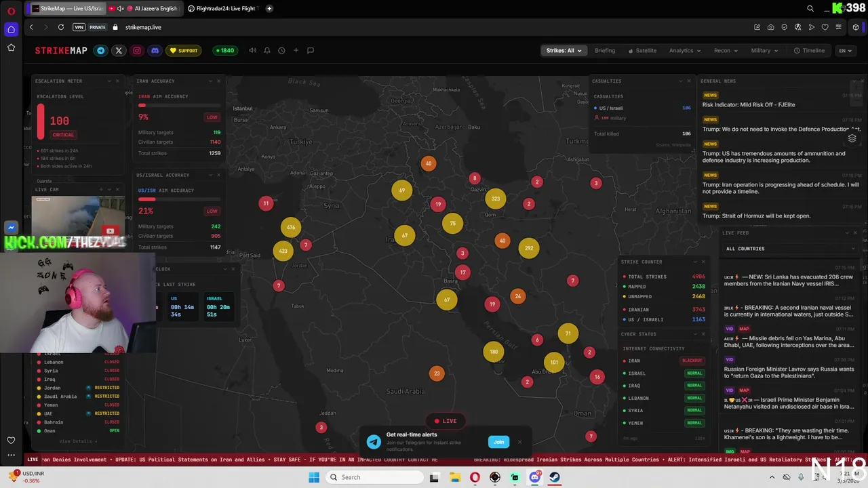Close the Iran Accuracy panel
Screen dimensions: 868x488
(218, 81)
